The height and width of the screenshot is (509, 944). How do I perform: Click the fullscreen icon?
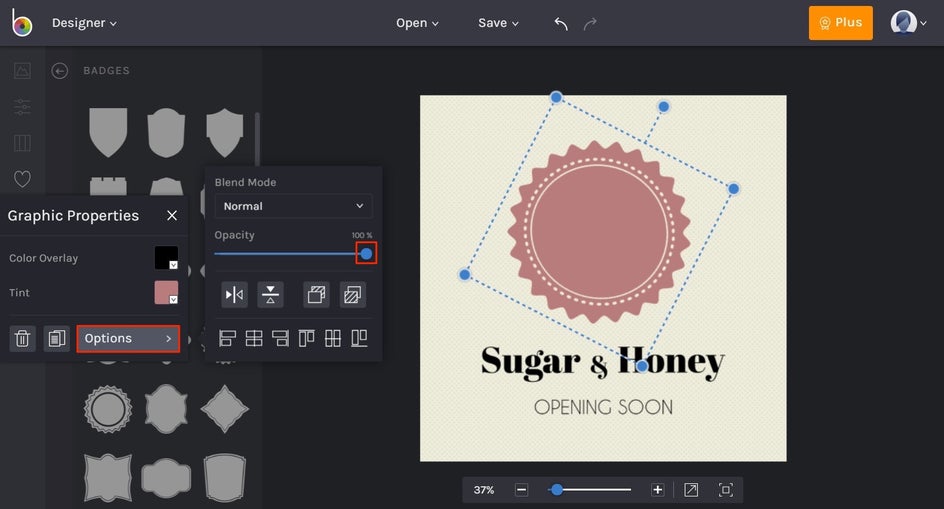click(725, 490)
